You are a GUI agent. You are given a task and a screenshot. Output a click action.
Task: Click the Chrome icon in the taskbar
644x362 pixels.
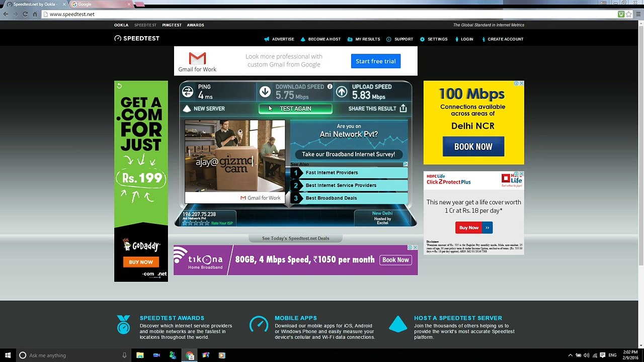[190, 355]
